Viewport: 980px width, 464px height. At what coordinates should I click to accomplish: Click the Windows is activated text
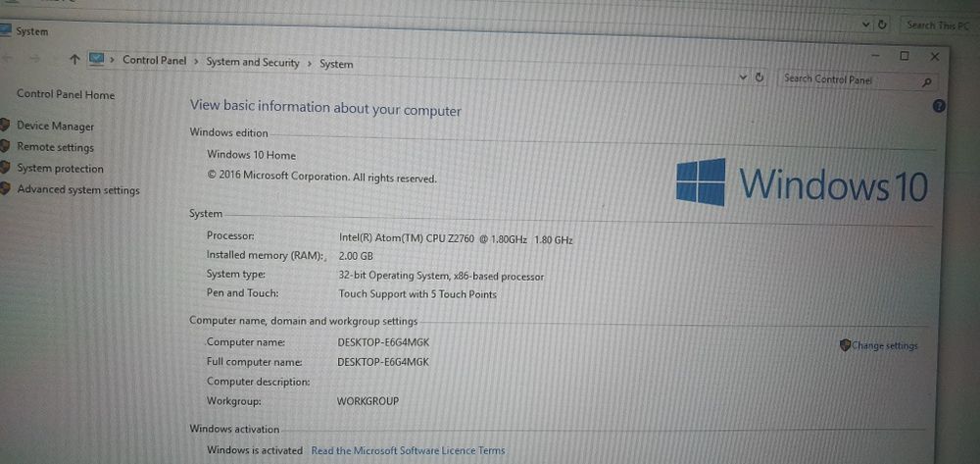click(x=255, y=449)
